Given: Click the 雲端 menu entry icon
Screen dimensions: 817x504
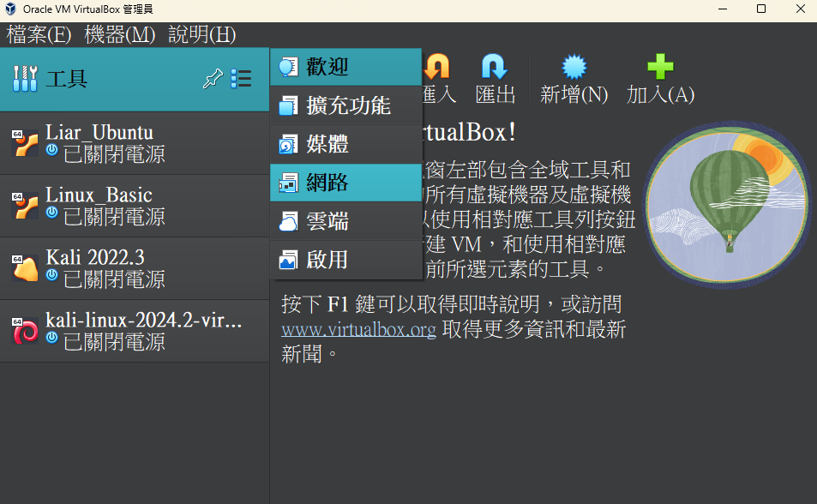Looking at the screenshot, I should click(288, 221).
